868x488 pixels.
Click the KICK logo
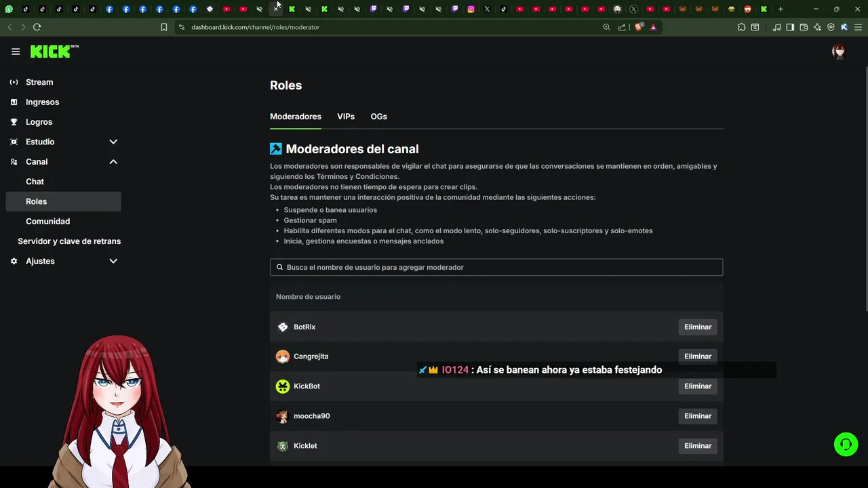(54, 52)
